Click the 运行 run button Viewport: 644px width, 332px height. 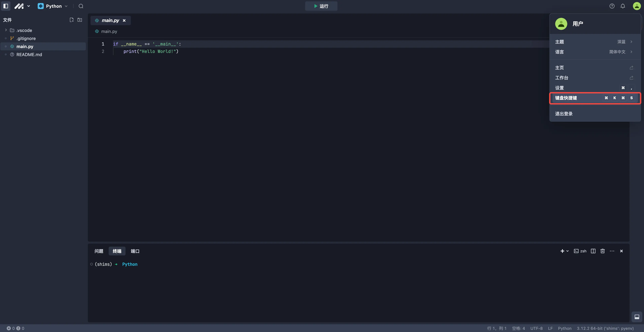point(321,6)
